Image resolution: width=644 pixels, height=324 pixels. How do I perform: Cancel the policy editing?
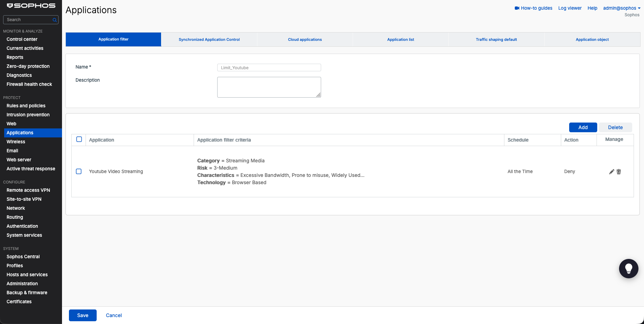point(114,315)
